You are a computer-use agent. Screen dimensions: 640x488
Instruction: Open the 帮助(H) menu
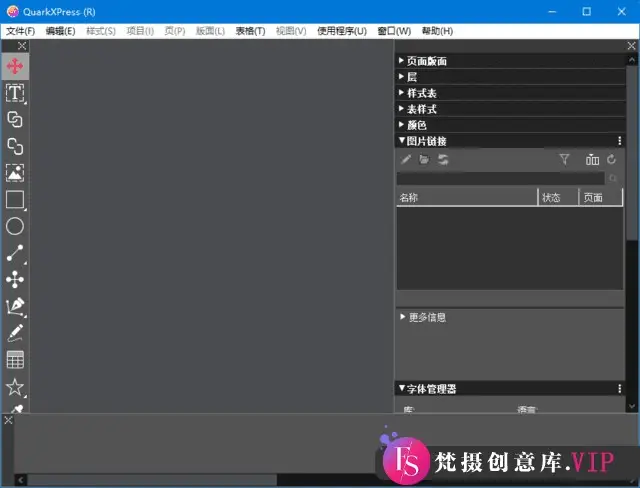coord(437,31)
